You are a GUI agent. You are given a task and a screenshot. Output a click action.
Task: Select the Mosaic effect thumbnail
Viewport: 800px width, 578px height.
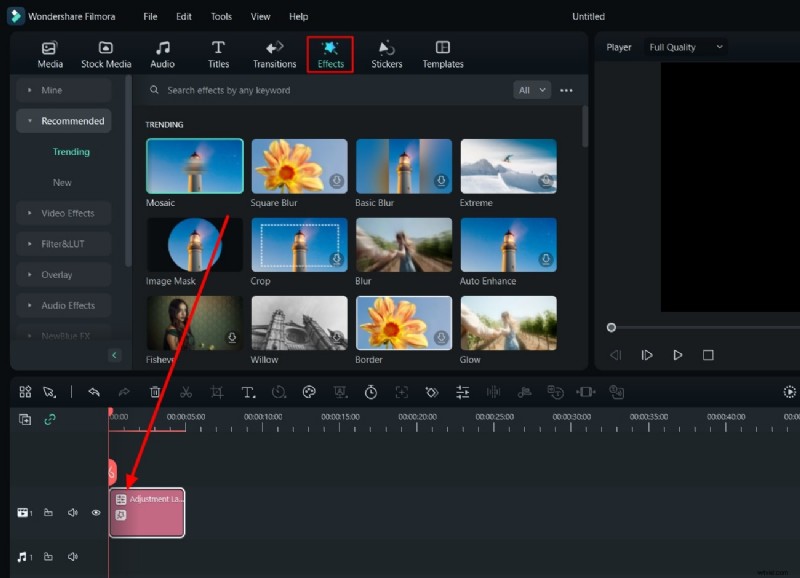[x=193, y=167]
